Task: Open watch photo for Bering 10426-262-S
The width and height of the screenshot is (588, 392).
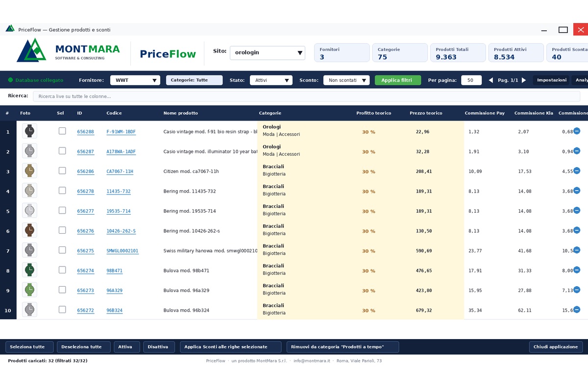Action: pos(30,230)
